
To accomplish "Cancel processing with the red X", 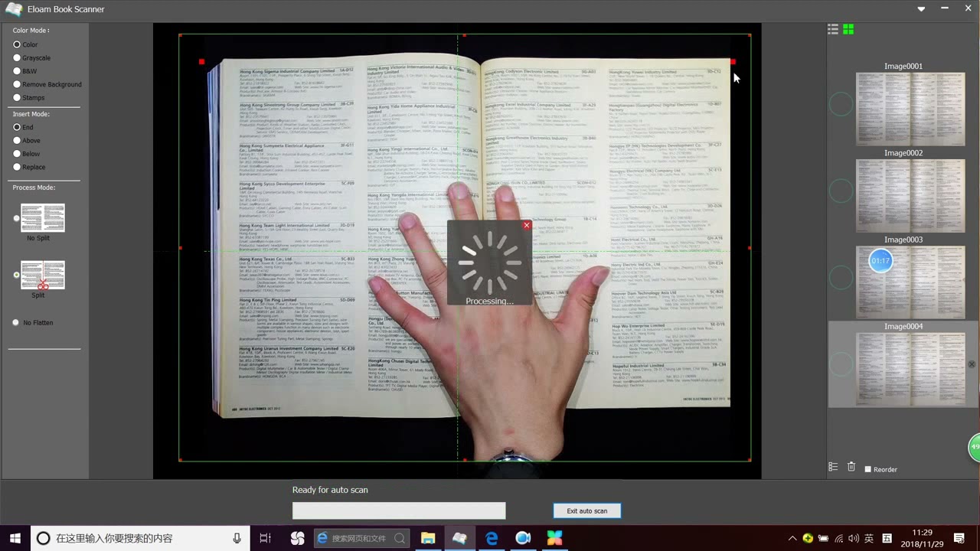I will click(527, 225).
